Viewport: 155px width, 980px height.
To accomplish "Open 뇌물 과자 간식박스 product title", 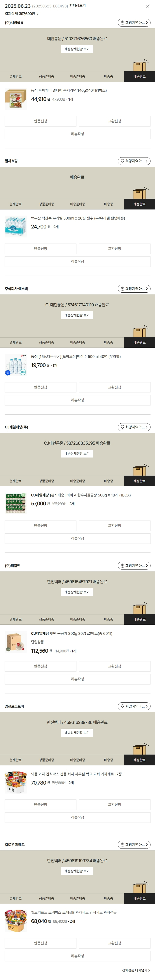I will click(x=76, y=774).
